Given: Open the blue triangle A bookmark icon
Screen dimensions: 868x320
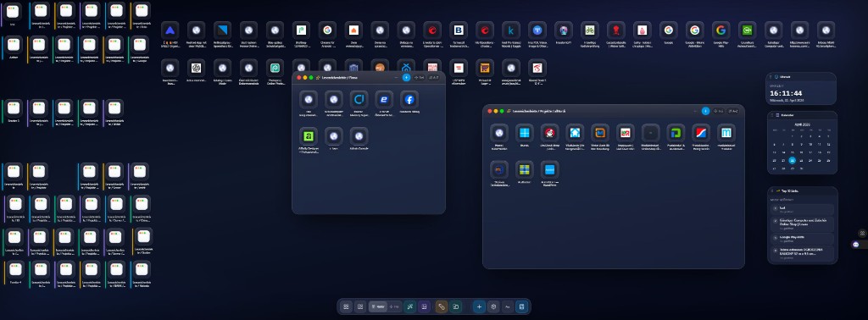Looking at the screenshot, I should 170,30.
